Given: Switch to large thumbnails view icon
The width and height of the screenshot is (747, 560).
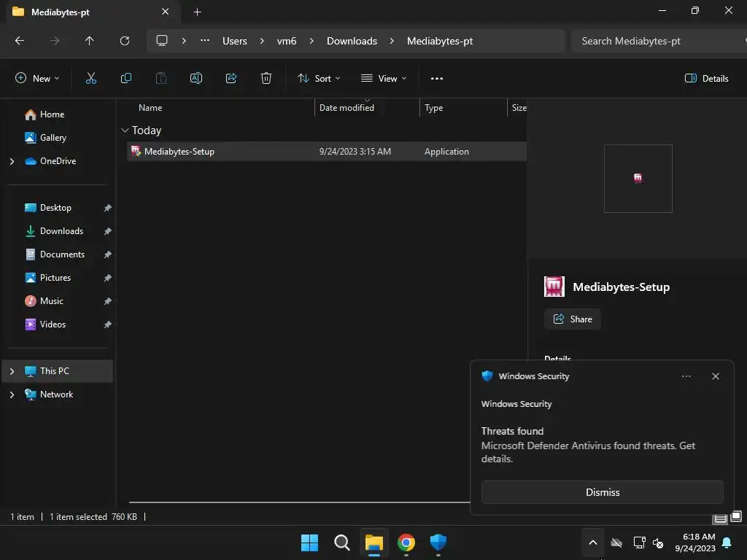Looking at the screenshot, I should (736, 517).
